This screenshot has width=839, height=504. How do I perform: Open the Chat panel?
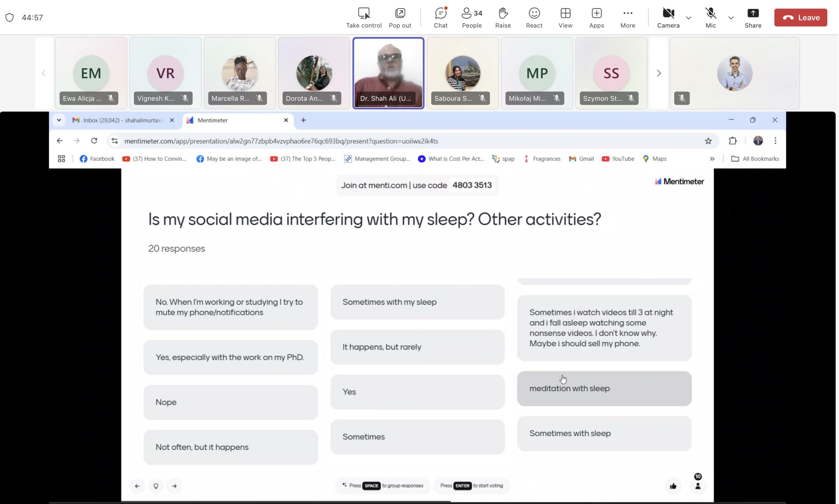440,17
